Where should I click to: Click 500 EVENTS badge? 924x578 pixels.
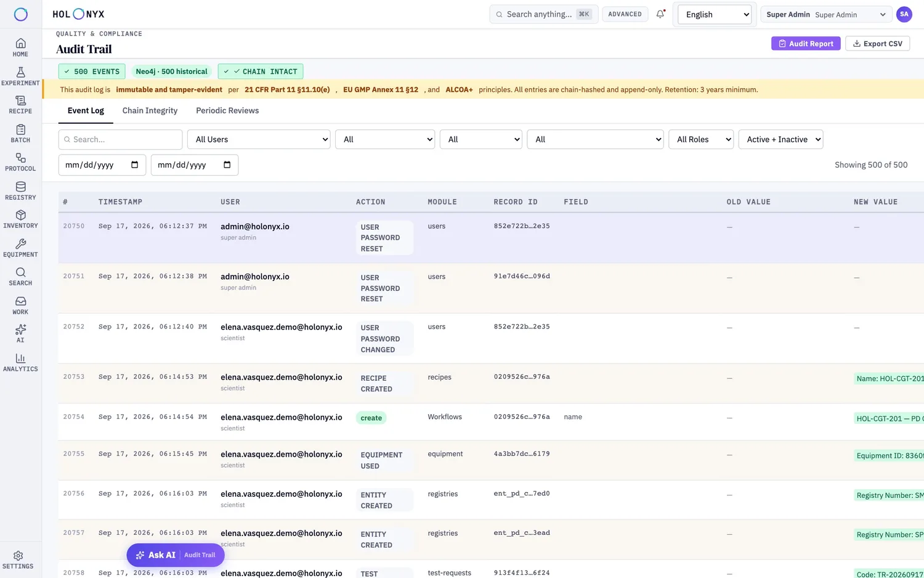pyautogui.click(x=92, y=71)
